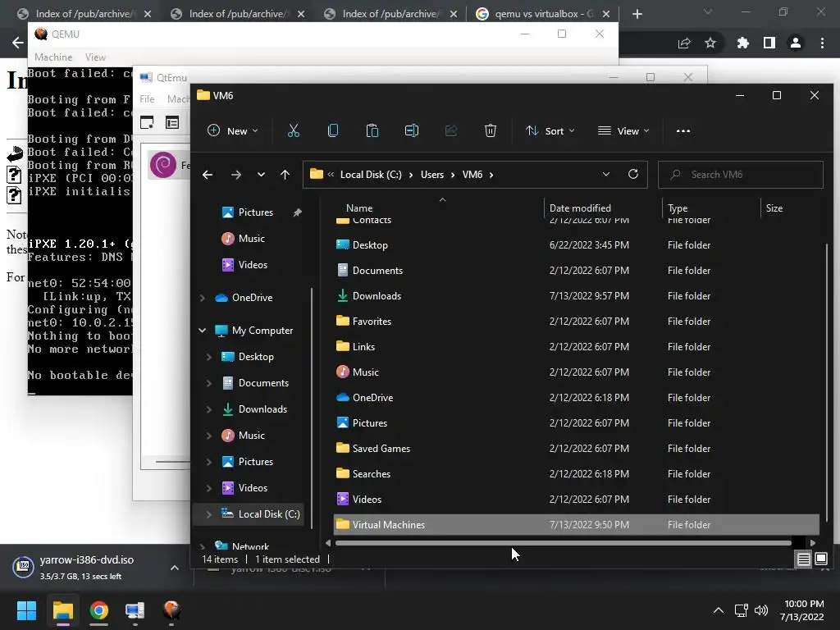Screen dimensions: 840x630
Task: Switch to first Index of /pub/archive tab
Action: click(x=83, y=14)
